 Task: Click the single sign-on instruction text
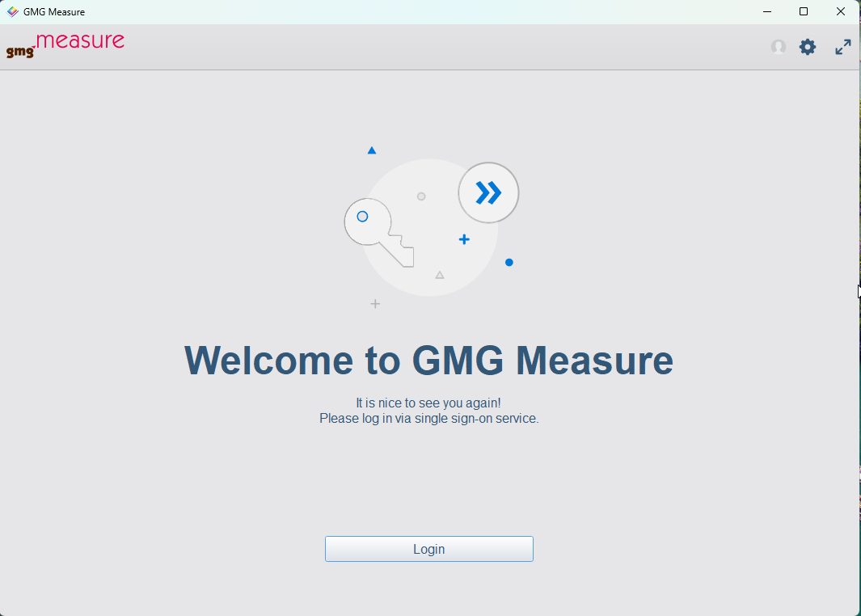click(x=428, y=418)
